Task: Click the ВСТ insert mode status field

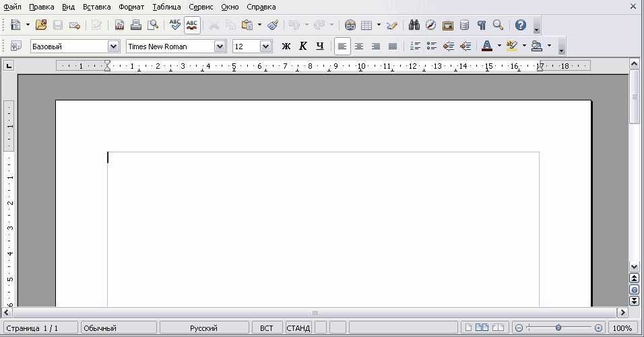Action: pyautogui.click(x=267, y=328)
